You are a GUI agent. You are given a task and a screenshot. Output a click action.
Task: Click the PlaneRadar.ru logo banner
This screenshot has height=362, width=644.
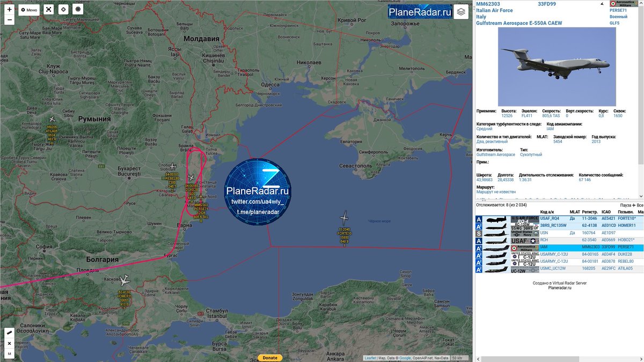coord(420,12)
